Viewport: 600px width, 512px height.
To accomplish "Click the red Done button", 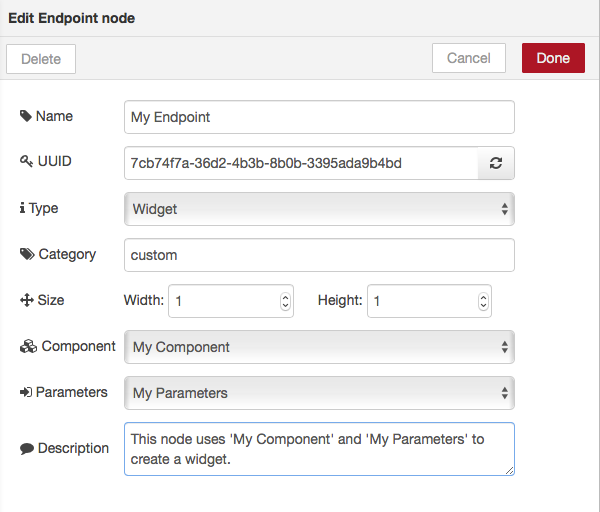I will (553, 58).
